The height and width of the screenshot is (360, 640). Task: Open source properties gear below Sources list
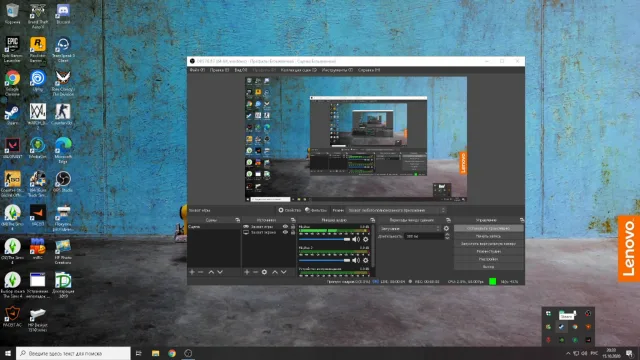pyautogui.click(x=264, y=272)
